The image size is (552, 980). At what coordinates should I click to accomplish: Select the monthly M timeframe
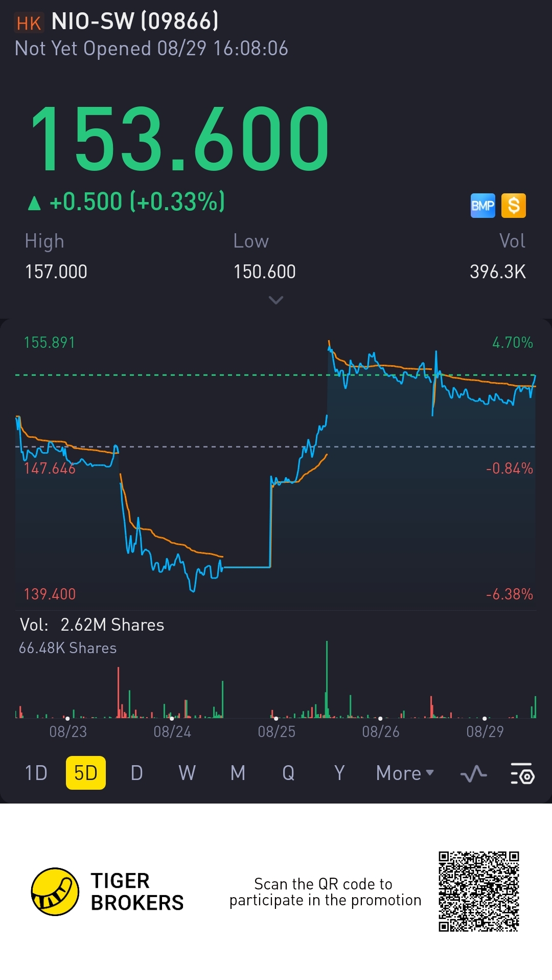[238, 773]
